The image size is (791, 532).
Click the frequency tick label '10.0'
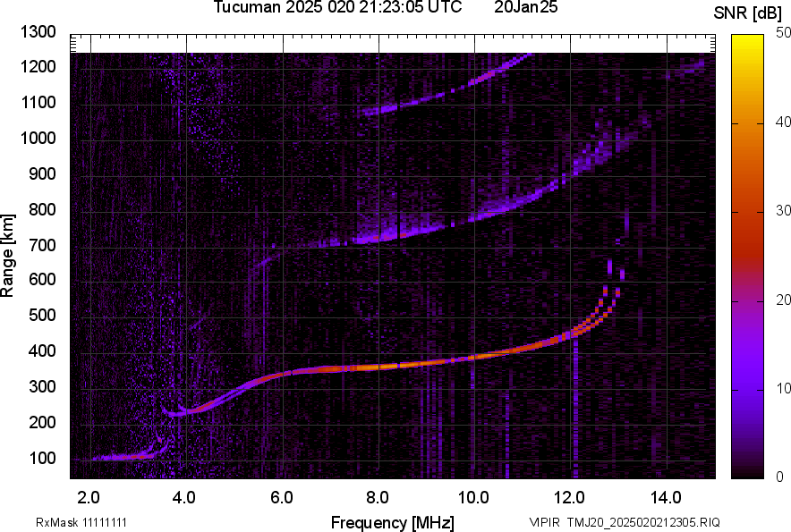click(x=473, y=498)
